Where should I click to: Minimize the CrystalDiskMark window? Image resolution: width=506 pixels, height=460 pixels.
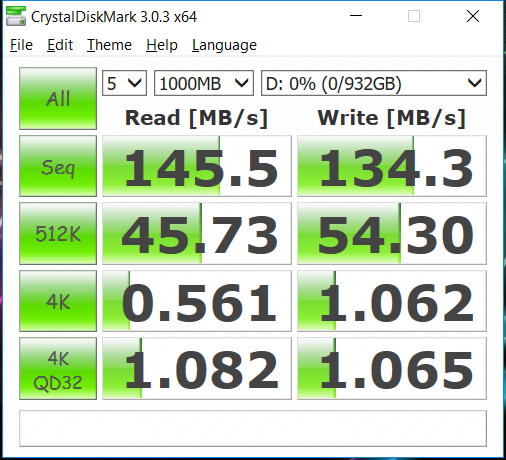tap(356, 16)
